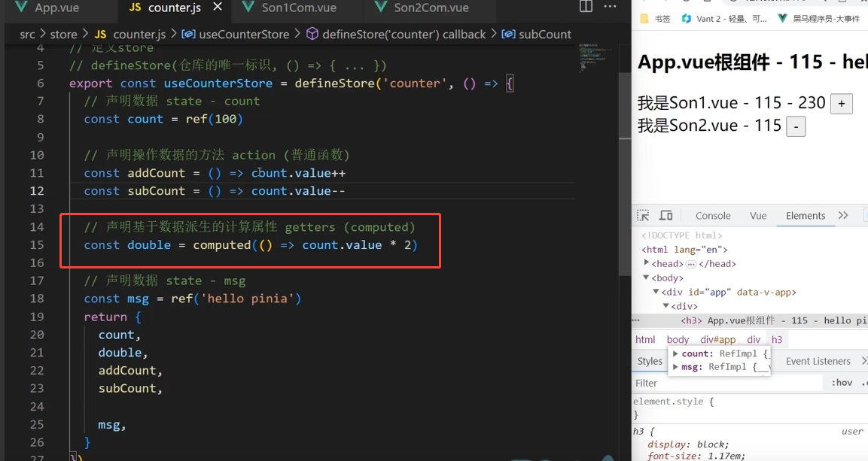
Task: Select the Styles sub-tab
Action: pos(650,361)
